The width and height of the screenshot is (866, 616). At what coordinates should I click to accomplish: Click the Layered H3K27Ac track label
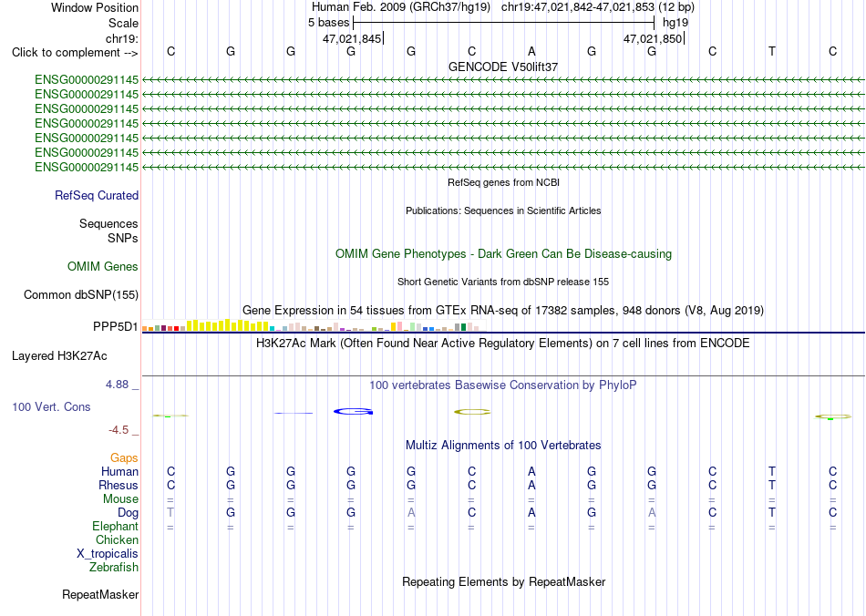(x=59, y=356)
